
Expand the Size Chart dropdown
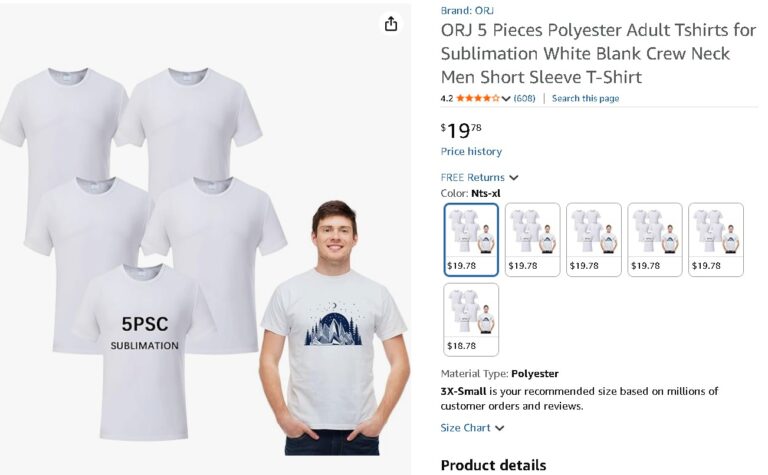473,428
